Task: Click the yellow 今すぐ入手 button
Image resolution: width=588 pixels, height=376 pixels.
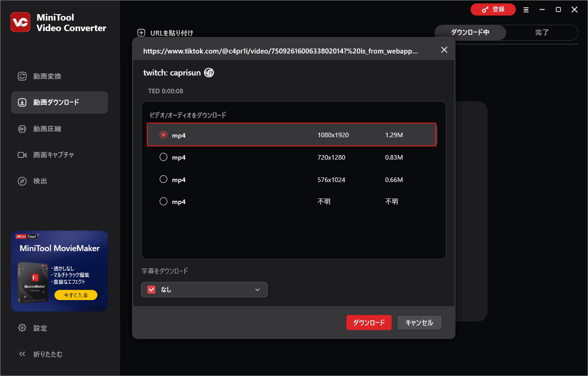Action: (76, 295)
